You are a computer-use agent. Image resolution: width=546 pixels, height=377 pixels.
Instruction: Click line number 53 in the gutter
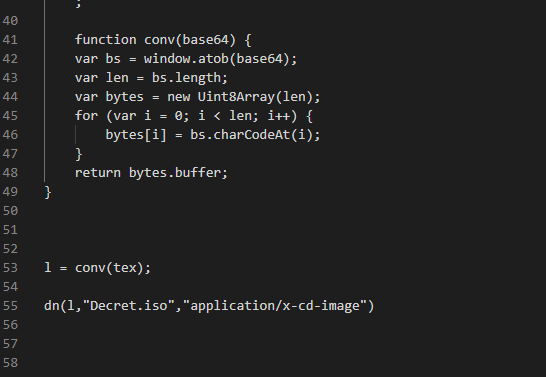click(10, 268)
